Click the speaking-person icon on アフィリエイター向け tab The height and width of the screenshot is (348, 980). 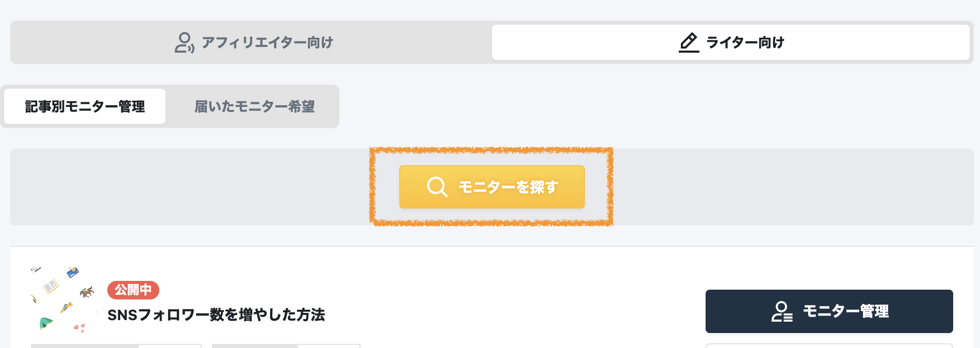click(184, 42)
